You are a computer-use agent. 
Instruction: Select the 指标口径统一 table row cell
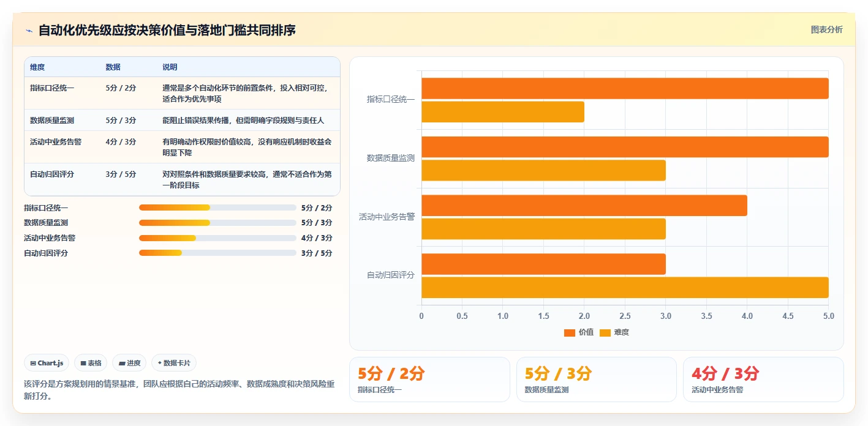click(x=52, y=88)
